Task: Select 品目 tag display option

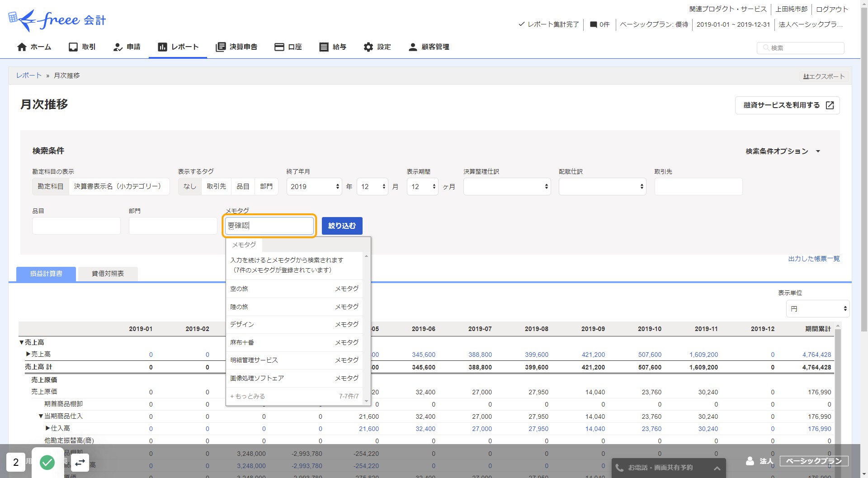Action: 243,186
